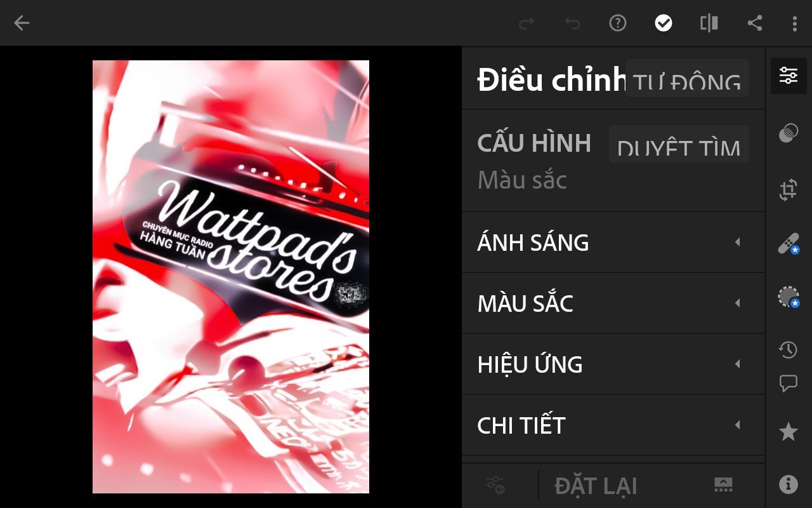Tap the checkmark confirm icon
812x508 pixels.
[x=664, y=23]
